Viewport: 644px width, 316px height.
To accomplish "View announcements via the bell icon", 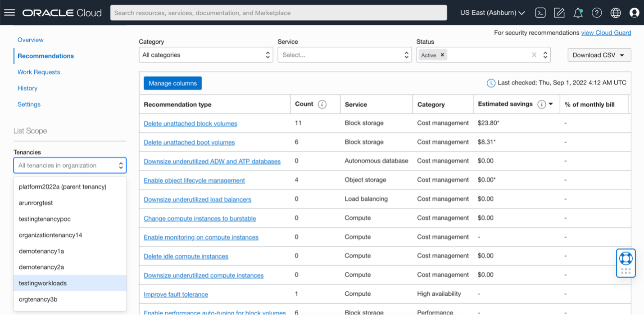I will coord(578,13).
